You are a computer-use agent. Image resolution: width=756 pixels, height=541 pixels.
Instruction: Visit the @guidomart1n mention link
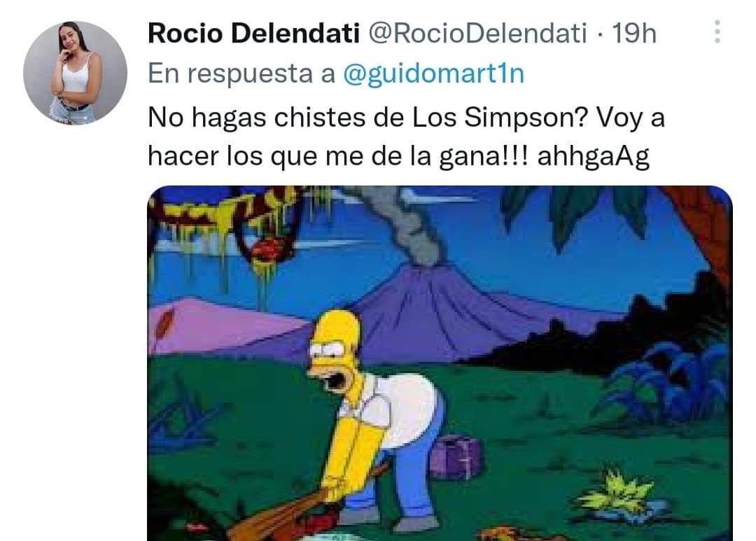[433, 73]
